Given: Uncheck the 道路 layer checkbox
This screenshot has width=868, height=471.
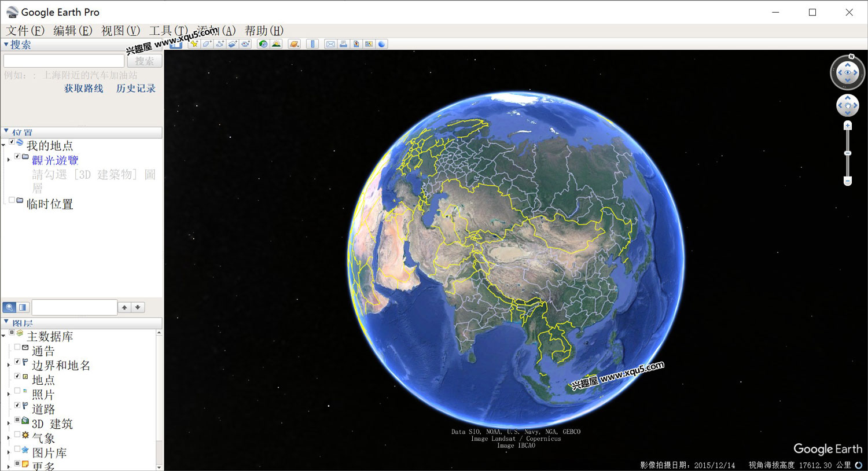Looking at the screenshot, I should click(17, 405).
